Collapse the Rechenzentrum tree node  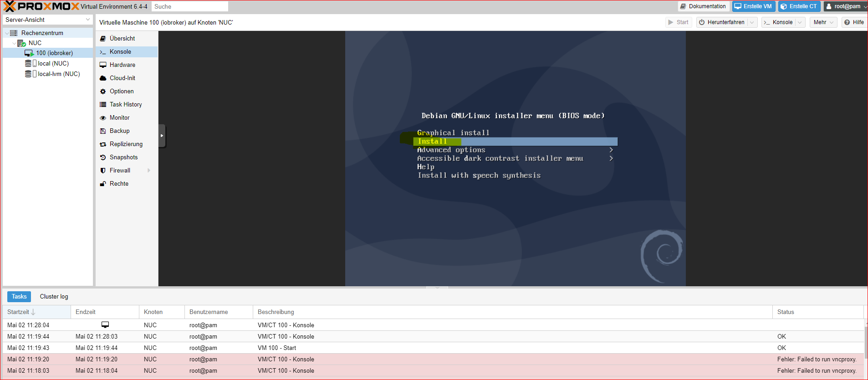click(6, 33)
